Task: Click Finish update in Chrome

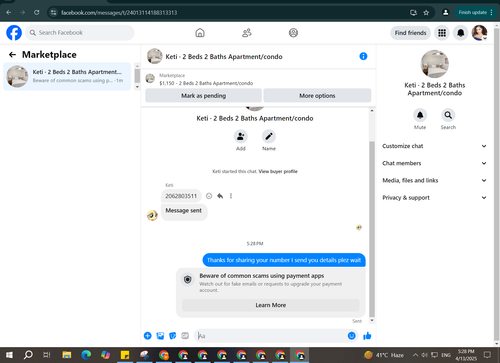Action: [475, 13]
